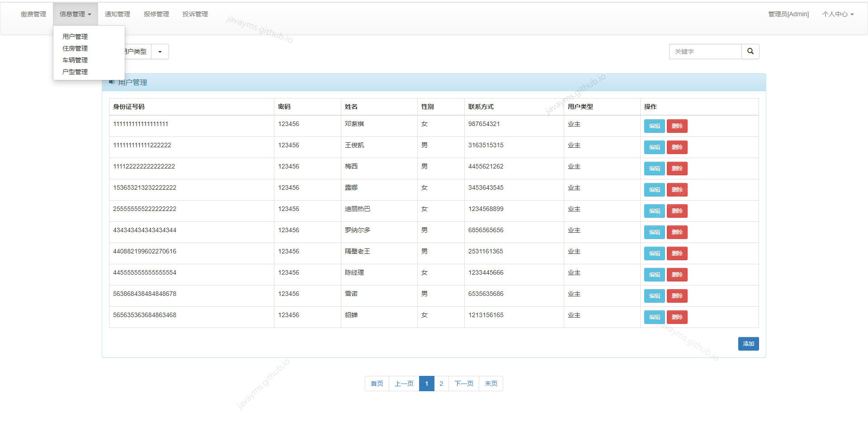The image size is (868, 426).
Task: Click the speaker icon beside 用户管理 panel title
Action: tap(112, 82)
